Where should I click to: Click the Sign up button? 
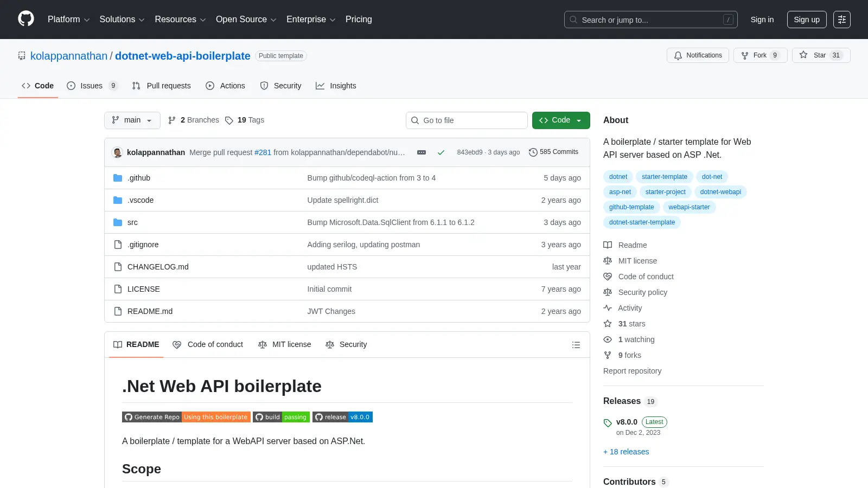tap(807, 20)
